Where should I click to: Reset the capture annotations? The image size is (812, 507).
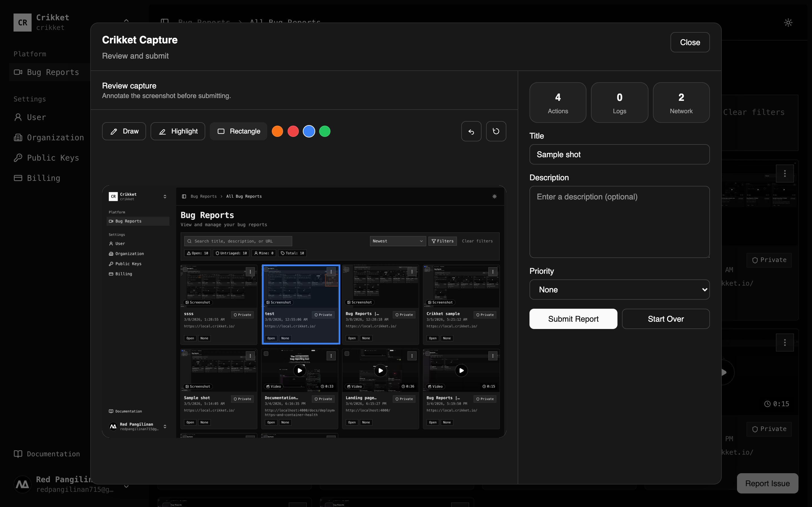click(x=496, y=131)
